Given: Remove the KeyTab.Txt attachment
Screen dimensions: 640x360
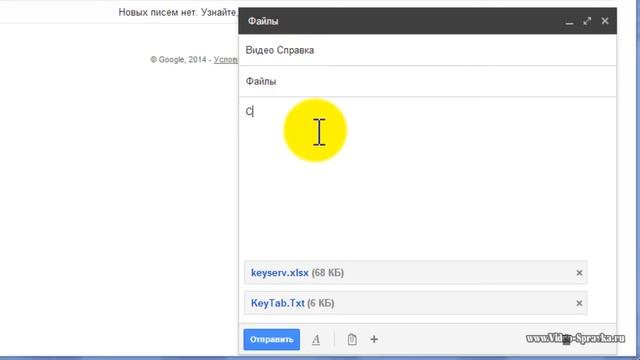Looking at the screenshot, I should 579,303.
